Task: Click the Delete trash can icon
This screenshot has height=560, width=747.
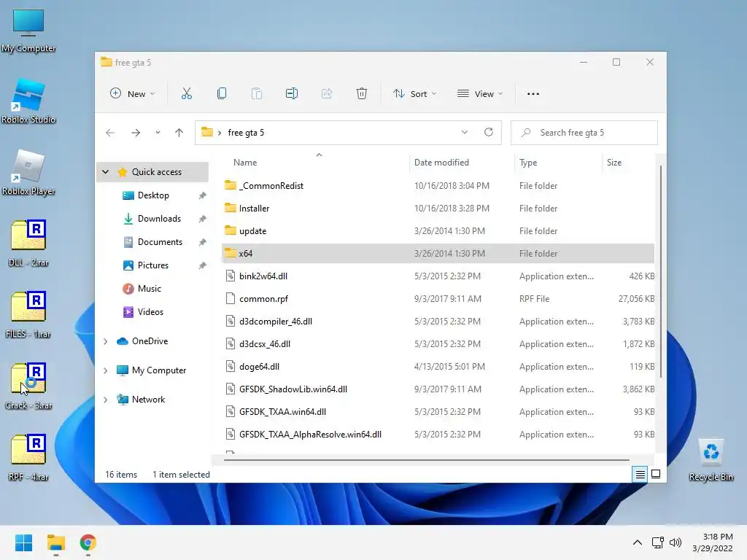Action: [x=362, y=94]
